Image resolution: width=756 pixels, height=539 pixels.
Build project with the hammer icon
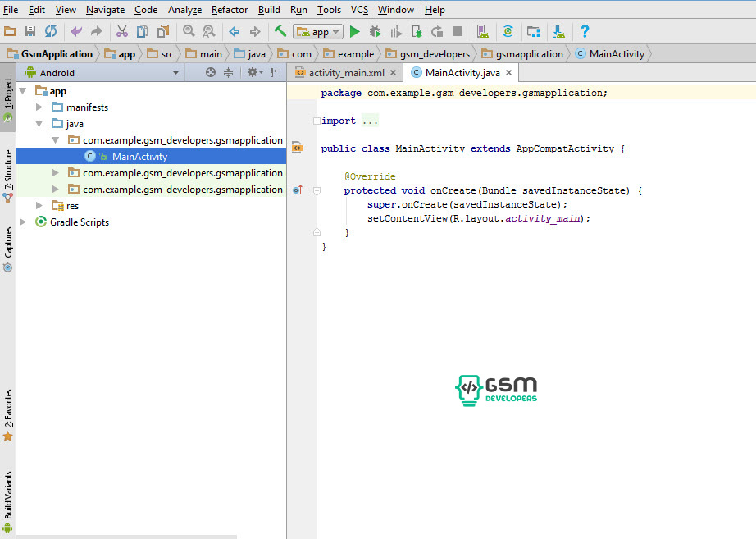coord(280,32)
